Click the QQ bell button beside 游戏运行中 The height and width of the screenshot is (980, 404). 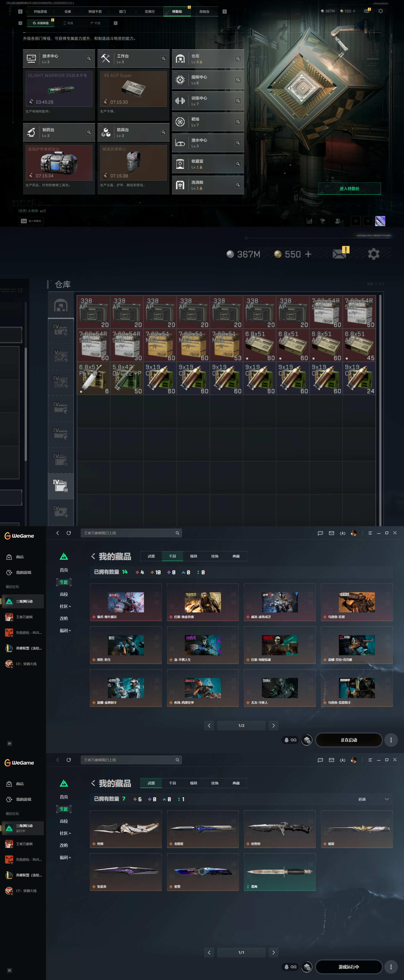(x=290, y=967)
